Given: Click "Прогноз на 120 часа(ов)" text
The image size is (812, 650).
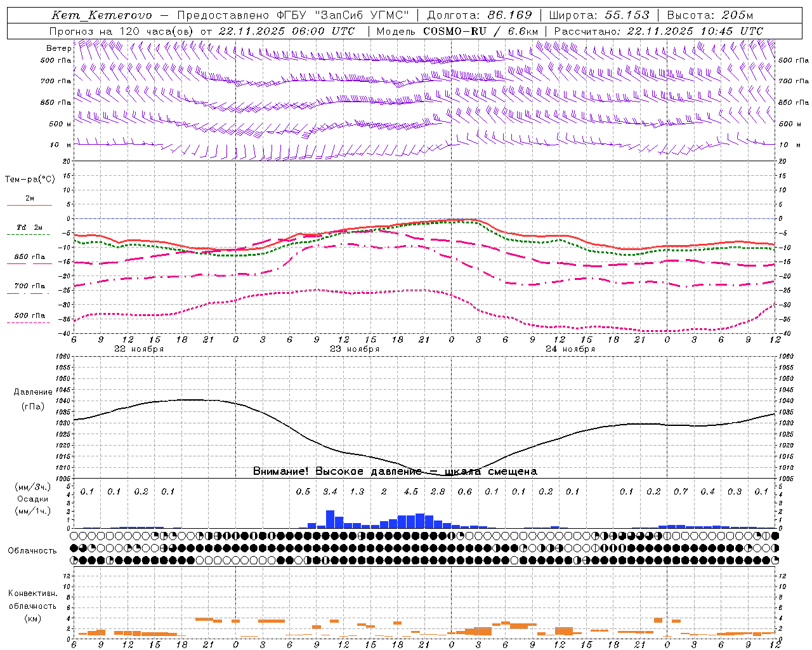Looking at the screenshot, I should (122, 31).
